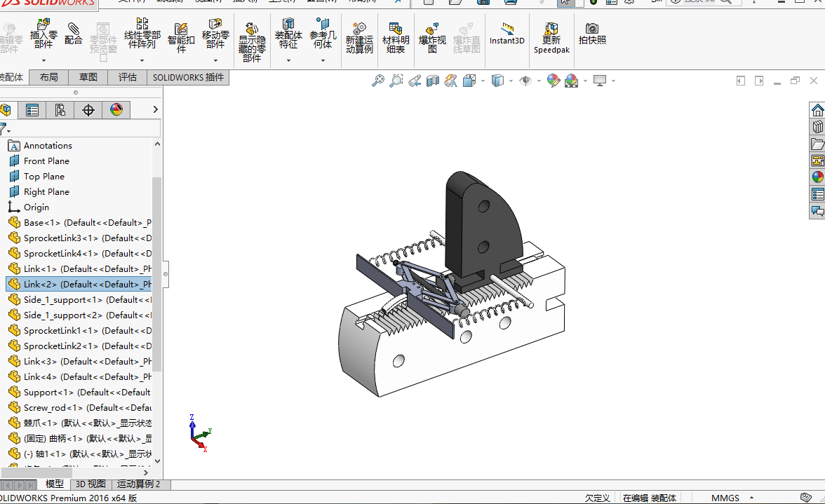Click filter funnel icon above feature tree
This screenshot has width=825, height=504.
click(4, 128)
